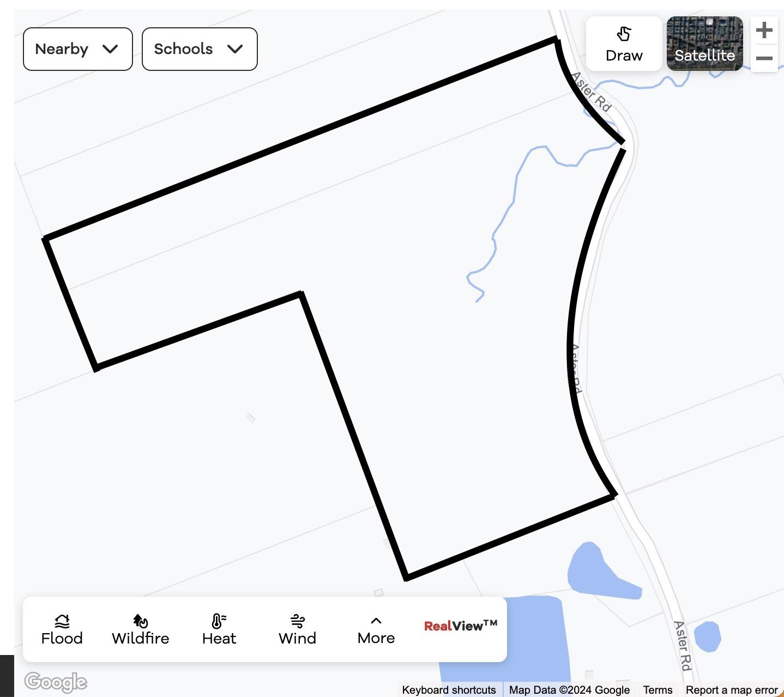Click Report a map error link
The height and width of the screenshot is (697, 784).
click(x=731, y=690)
